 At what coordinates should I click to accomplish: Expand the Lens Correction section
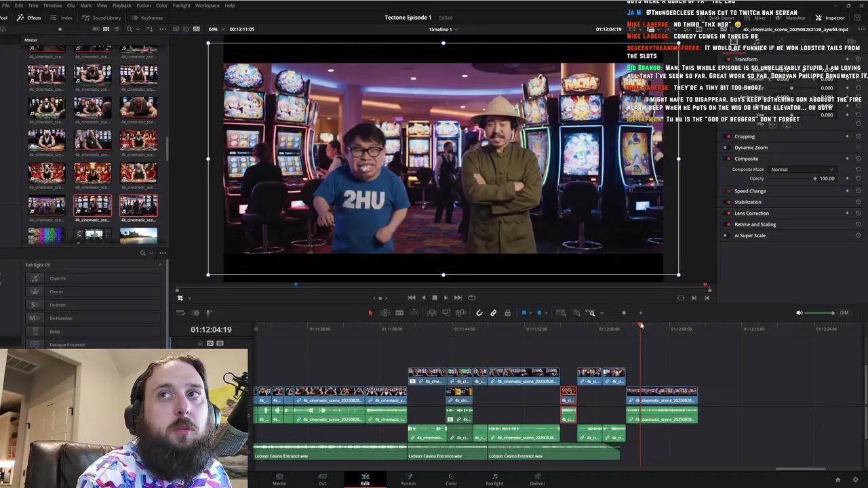tap(751, 213)
